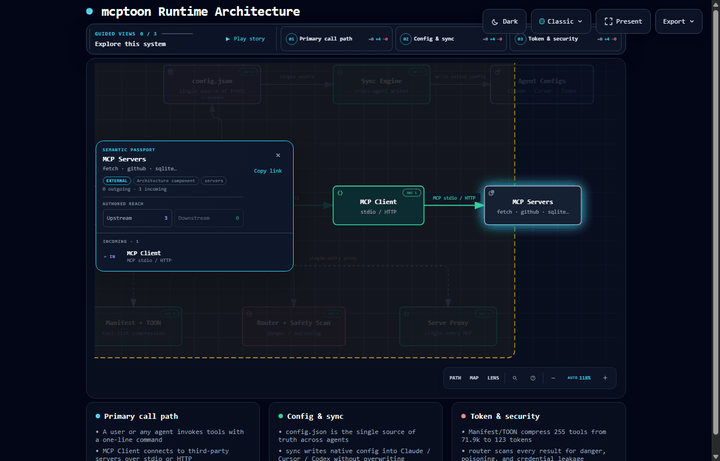
Task: Switch to PATH mode in canvas toolbar
Action: pos(455,378)
